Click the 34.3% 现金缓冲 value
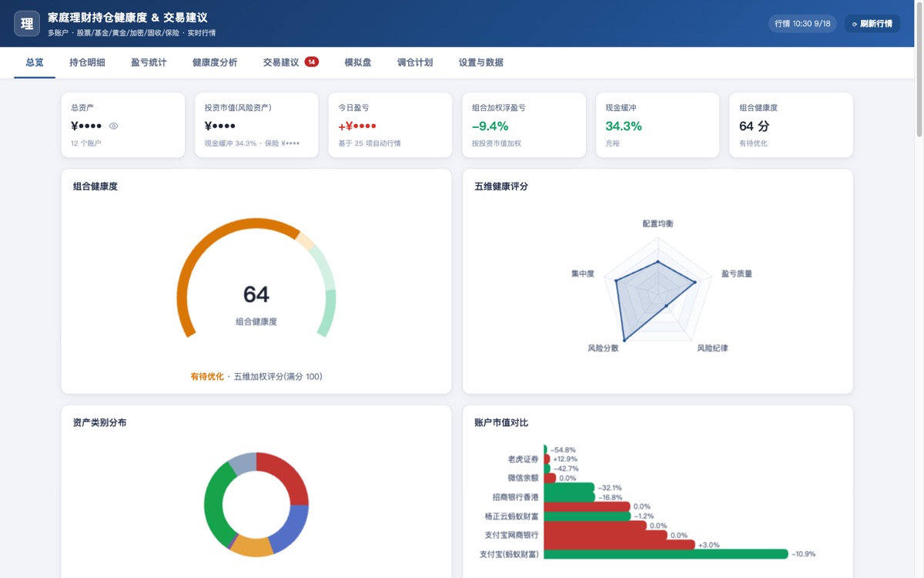The image size is (924, 578). point(624,126)
